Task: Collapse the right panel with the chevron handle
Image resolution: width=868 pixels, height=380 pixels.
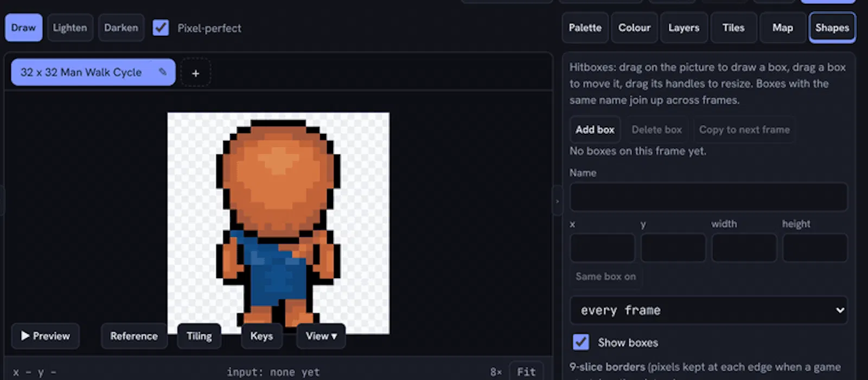Action: tap(557, 201)
